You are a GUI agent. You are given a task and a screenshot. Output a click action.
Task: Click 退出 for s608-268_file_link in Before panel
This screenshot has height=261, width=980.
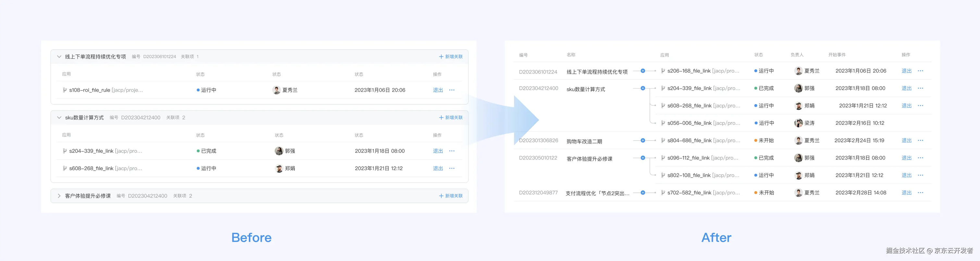(438, 168)
